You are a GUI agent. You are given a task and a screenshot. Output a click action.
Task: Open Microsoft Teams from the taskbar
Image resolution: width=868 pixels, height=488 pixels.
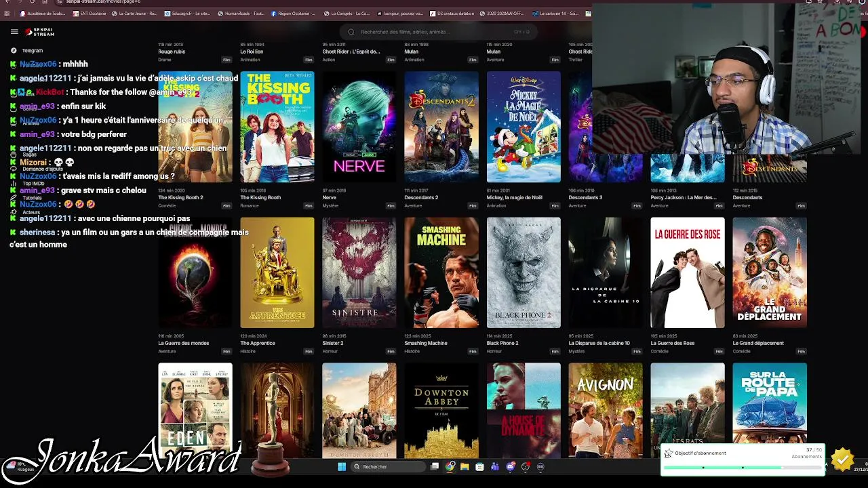coord(495,466)
